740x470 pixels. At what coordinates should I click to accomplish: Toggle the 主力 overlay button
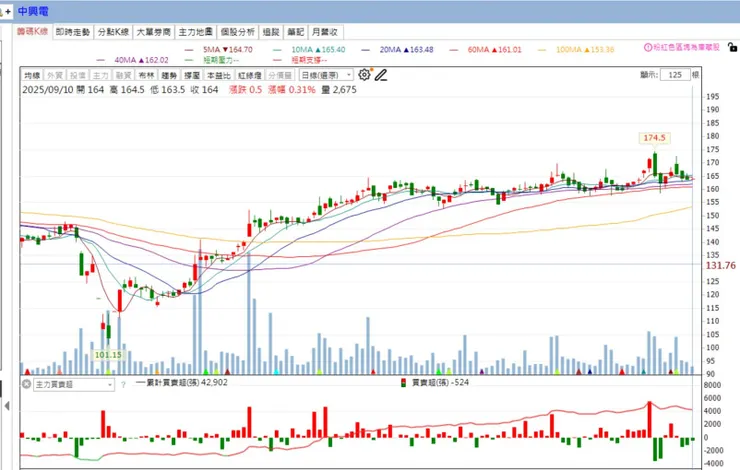pos(100,75)
